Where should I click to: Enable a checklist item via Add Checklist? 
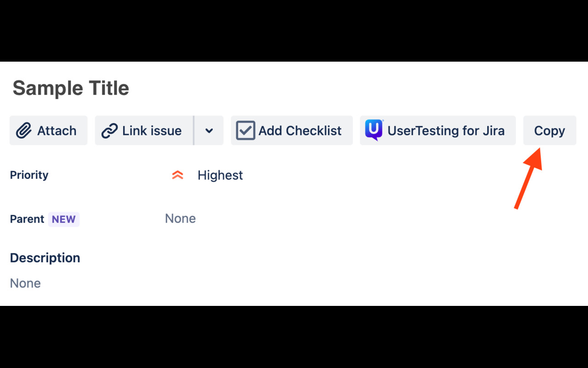(x=291, y=130)
